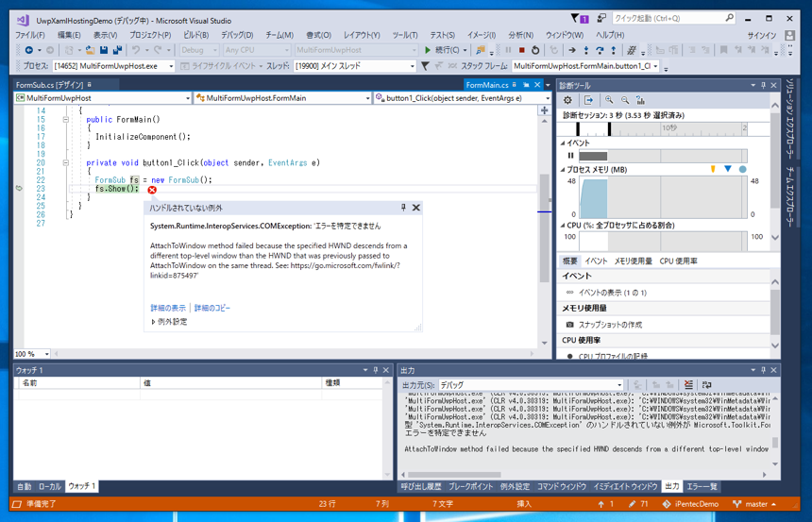Click the Save file floppy icon
The image size is (812, 522).
[x=104, y=50]
